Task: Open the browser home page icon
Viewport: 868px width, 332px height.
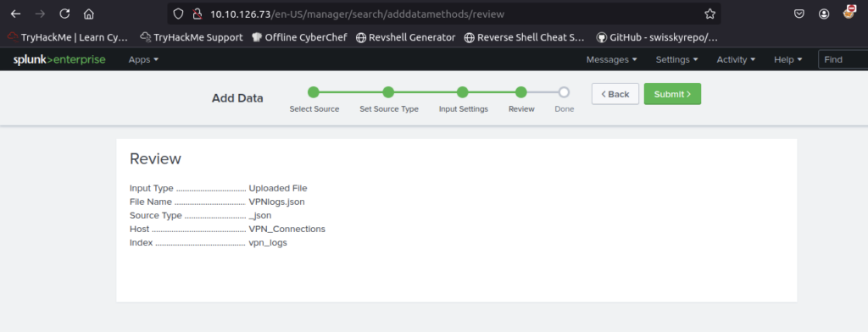Action: pyautogui.click(x=88, y=14)
